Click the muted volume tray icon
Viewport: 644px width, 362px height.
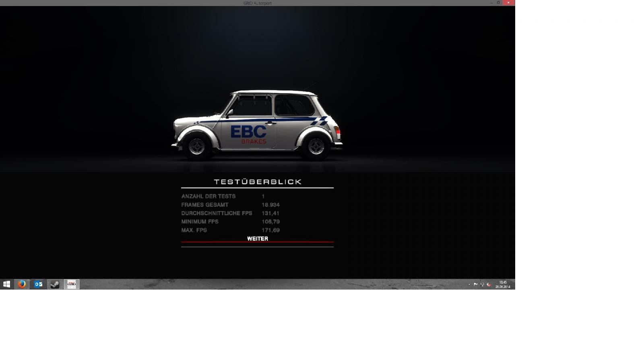489,284
